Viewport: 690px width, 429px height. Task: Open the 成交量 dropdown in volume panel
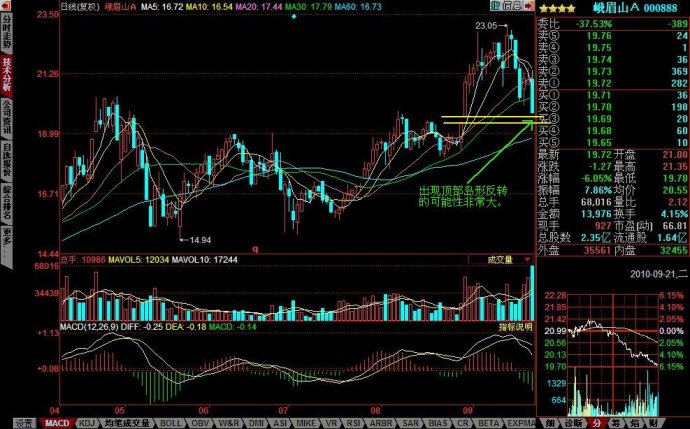pyautogui.click(x=501, y=260)
